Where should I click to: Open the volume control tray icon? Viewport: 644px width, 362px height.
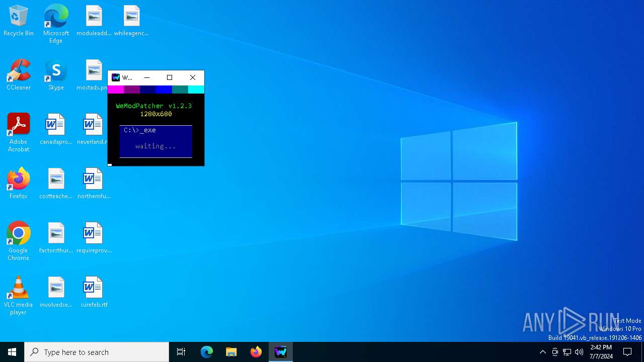click(579, 352)
